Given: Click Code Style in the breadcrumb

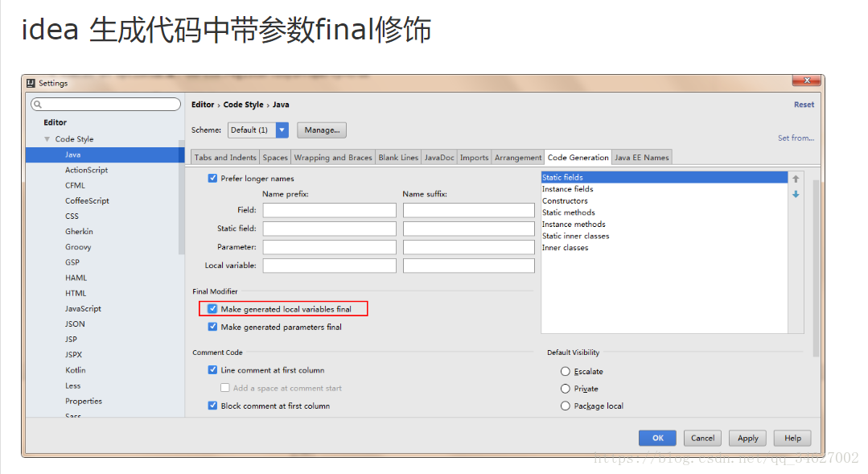Looking at the screenshot, I should [243, 105].
